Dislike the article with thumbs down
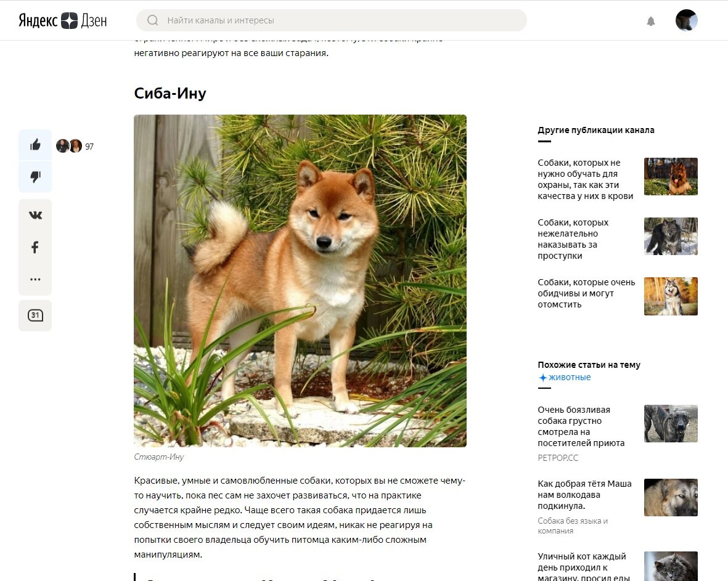The width and height of the screenshot is (728, 581). pos(35,177)
